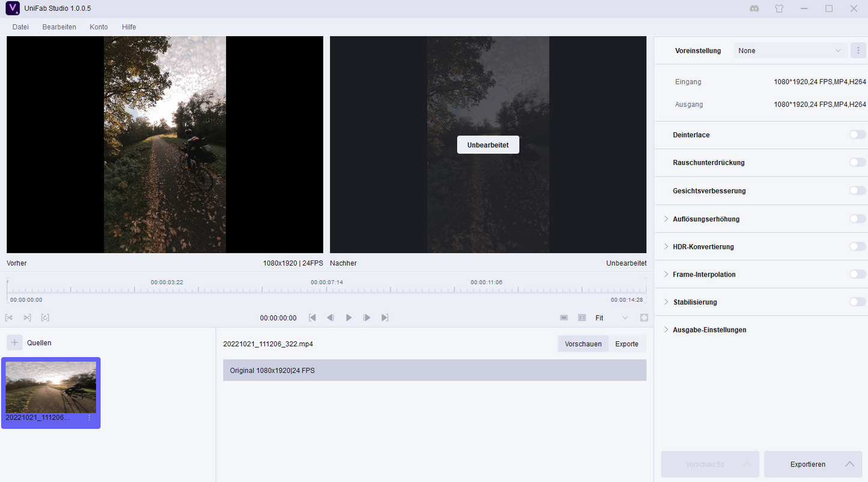Screen dimensions: 868x482
Task: Open the Bearbeiten menu
Action: (59, 27)
